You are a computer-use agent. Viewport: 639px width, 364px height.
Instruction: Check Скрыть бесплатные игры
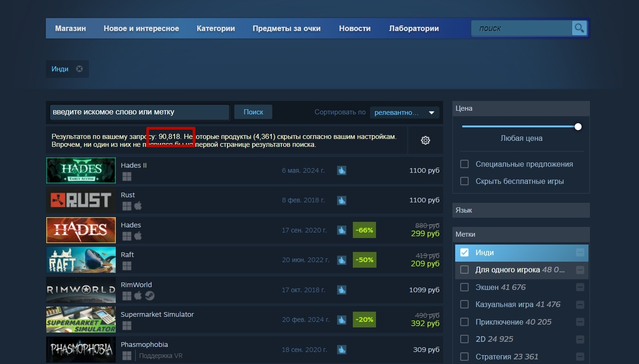click(x=464, y=182)
